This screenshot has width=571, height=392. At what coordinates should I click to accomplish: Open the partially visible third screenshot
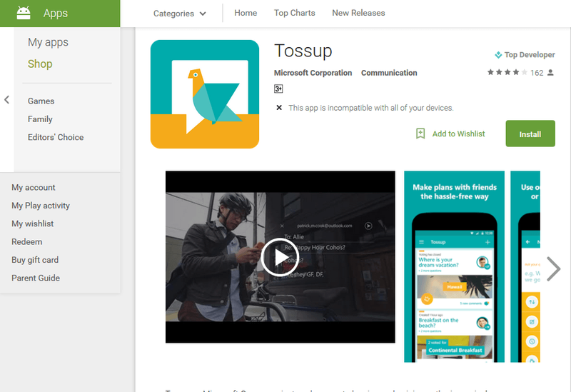pos(525,266)
